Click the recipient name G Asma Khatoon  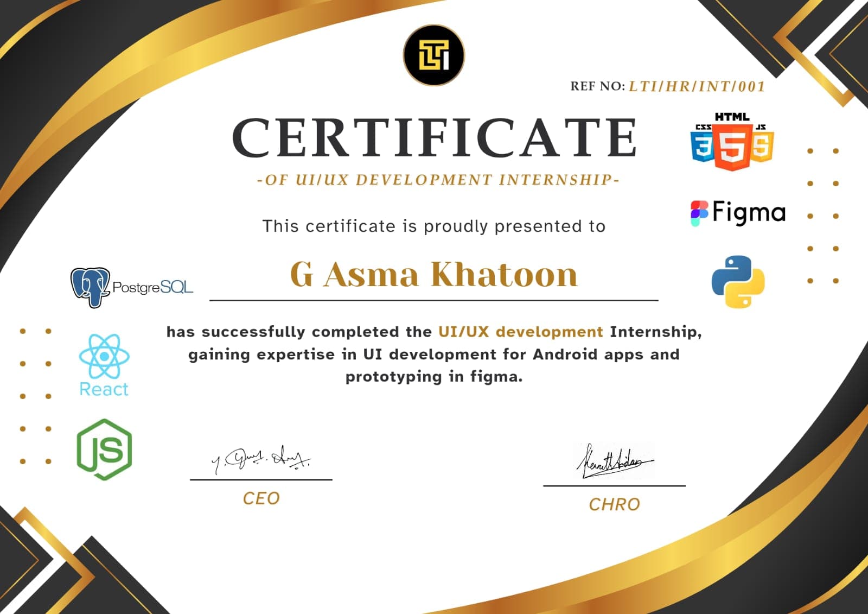tap(434, 274)
